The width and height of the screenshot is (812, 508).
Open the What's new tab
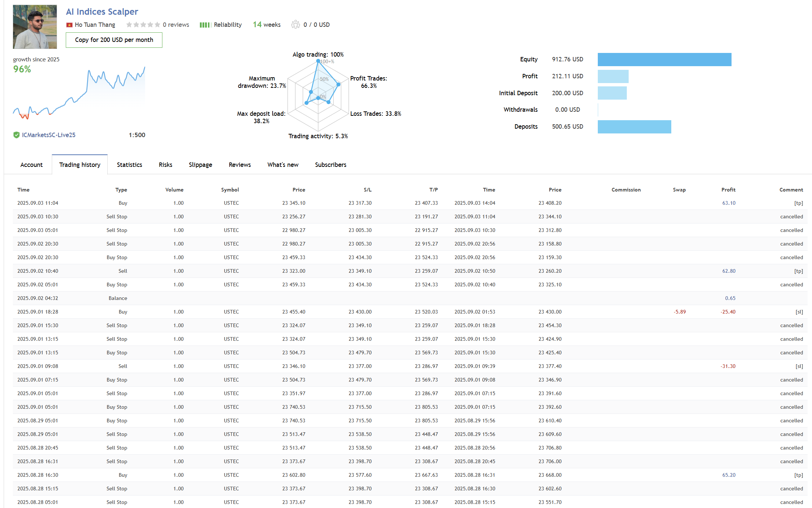[x=283, y=165]
